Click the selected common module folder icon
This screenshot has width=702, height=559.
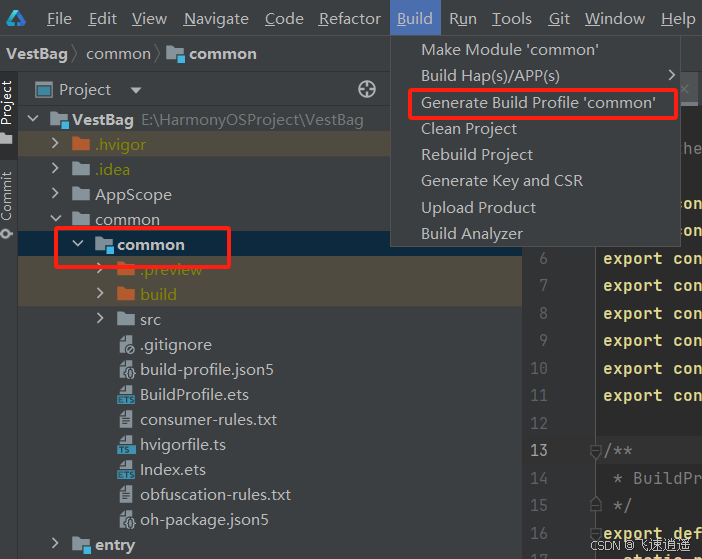(x=104, y=245)
